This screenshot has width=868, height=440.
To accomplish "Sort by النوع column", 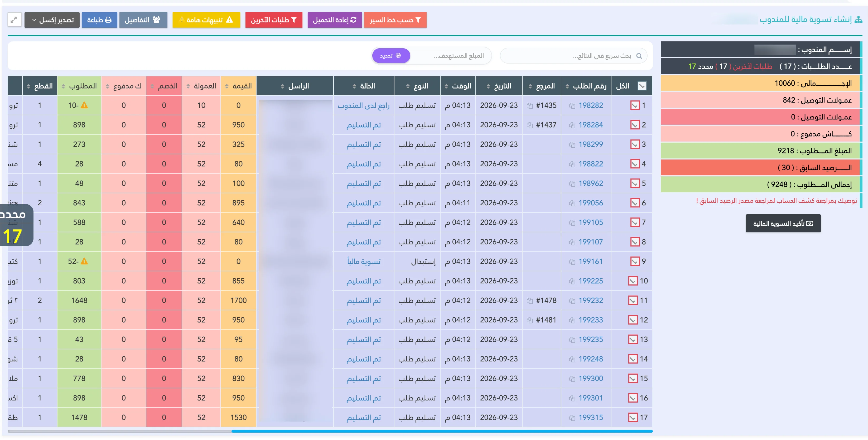I will coord(417,86).
